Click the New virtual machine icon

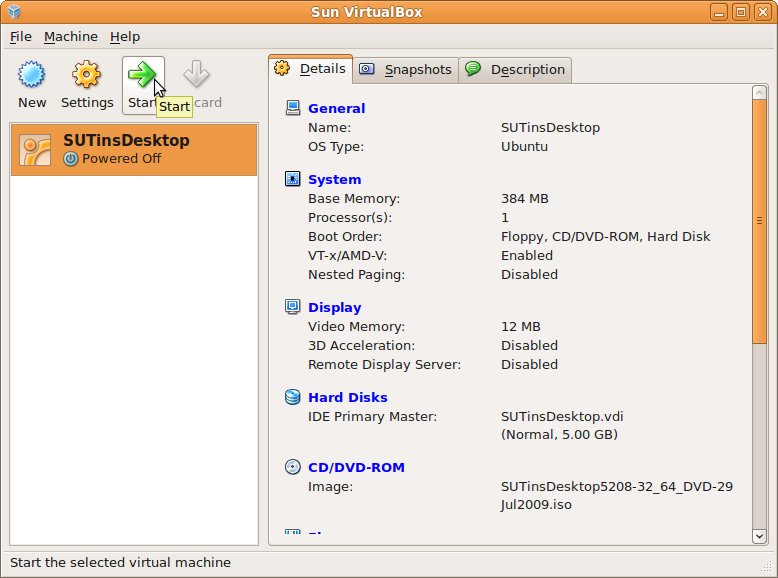(32, 75)
